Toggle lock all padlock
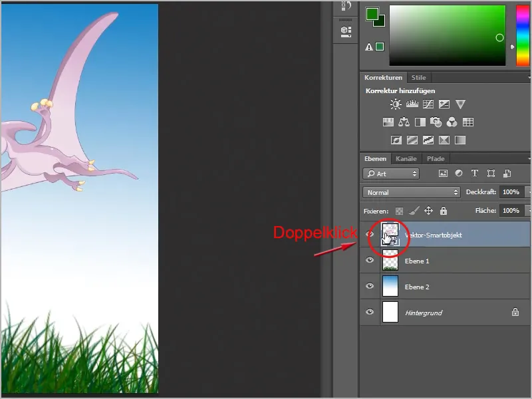The width and height of the screenshot is (532, 399). click(444, 211)
